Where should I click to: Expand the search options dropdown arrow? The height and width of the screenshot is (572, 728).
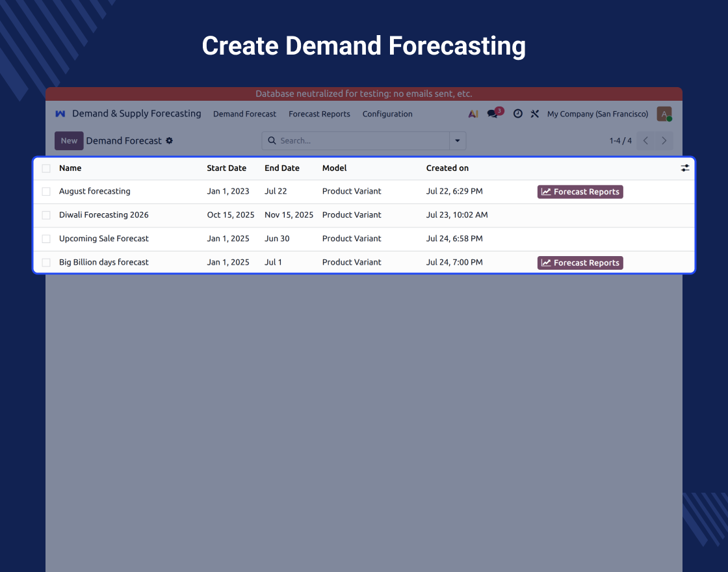458,140
